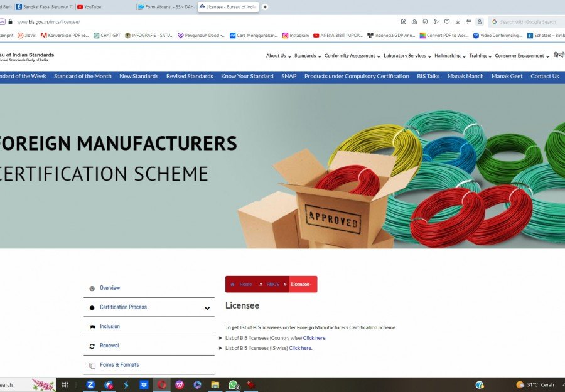Open New Standards in blue bar
The height and width of the screenshot is (392, 565).
click(139, 77)
